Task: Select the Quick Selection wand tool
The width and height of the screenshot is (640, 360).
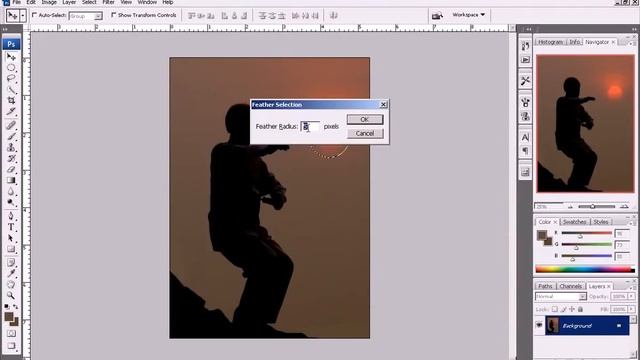Action: pos(11,89)
